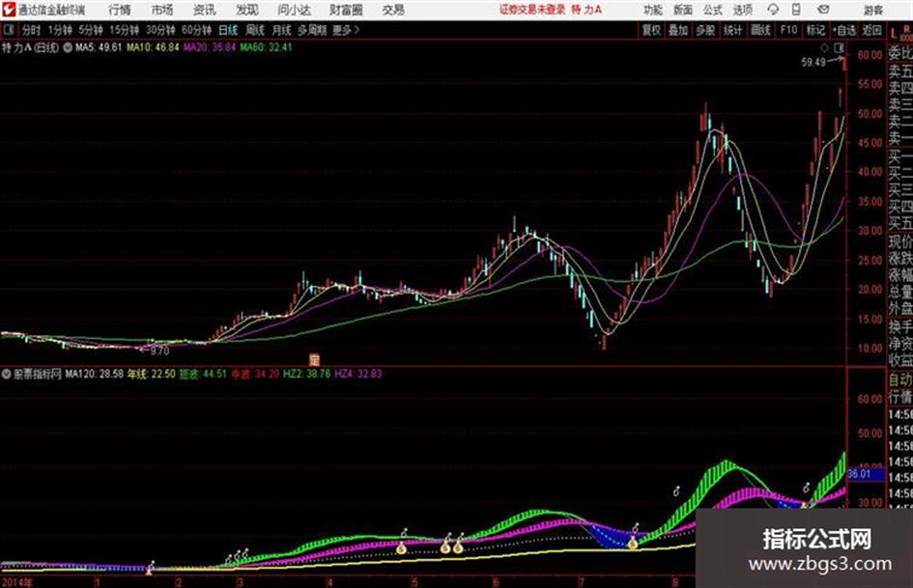This screenshot has width=913, height=588.
Task: Click the diamond icon near chart top-right
Action: [824, 47]
